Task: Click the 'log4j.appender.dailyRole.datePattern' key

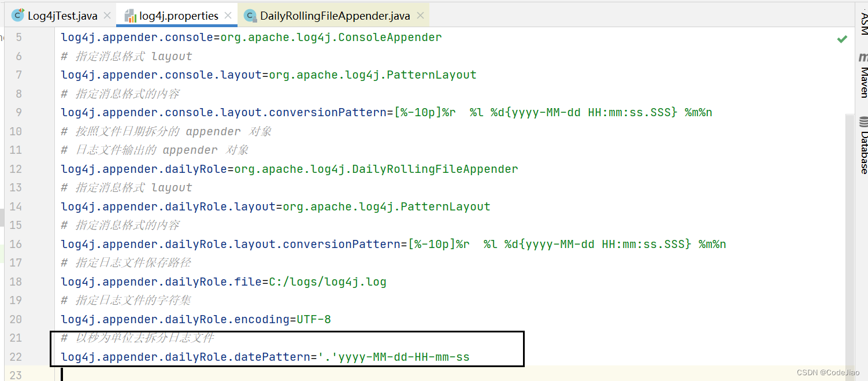Action: point(186,357)
